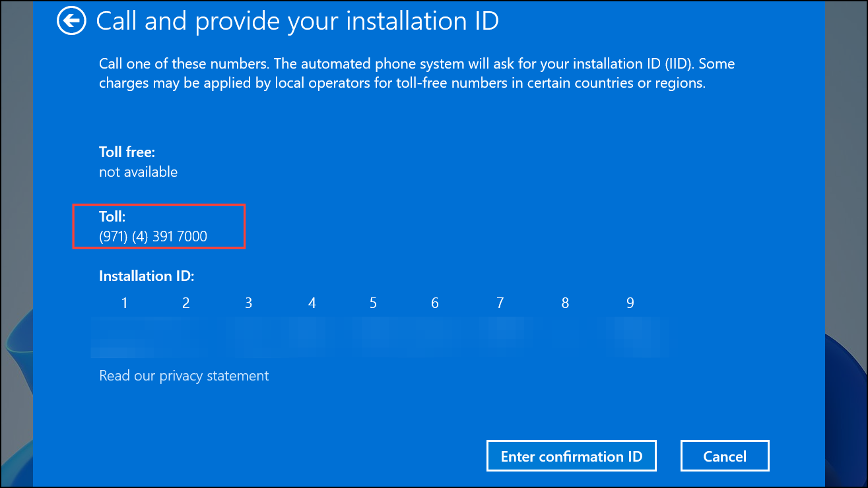Click the 'Installation ID:' label
Image resolution: width=868 pixels, height=488 pixels.
coord(147,276)
